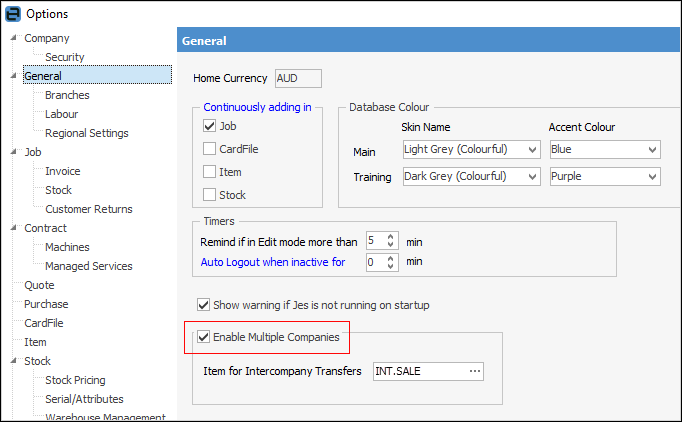Collapse the Contract tree node

pyautogui.click(x=14, y=228)
